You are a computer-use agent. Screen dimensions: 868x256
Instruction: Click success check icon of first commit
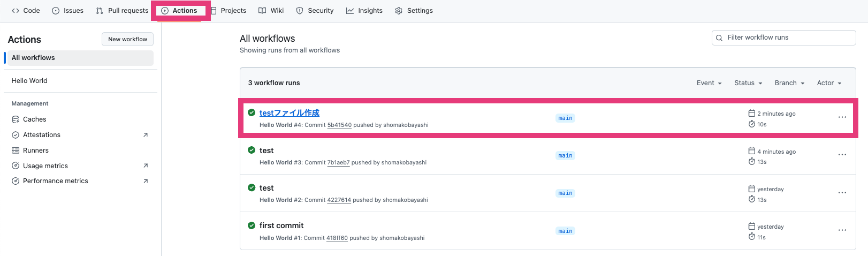point(252,225)
